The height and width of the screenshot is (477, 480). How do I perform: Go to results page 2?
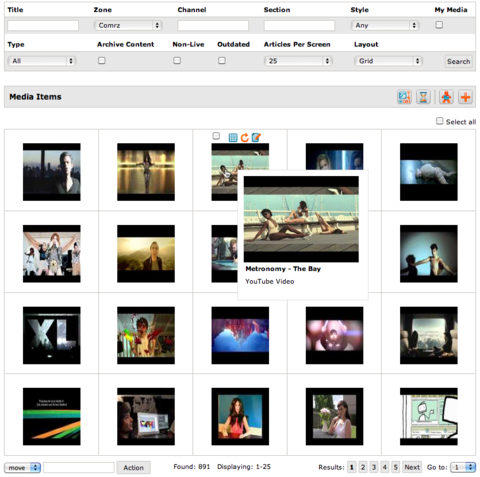pos(363,467)
